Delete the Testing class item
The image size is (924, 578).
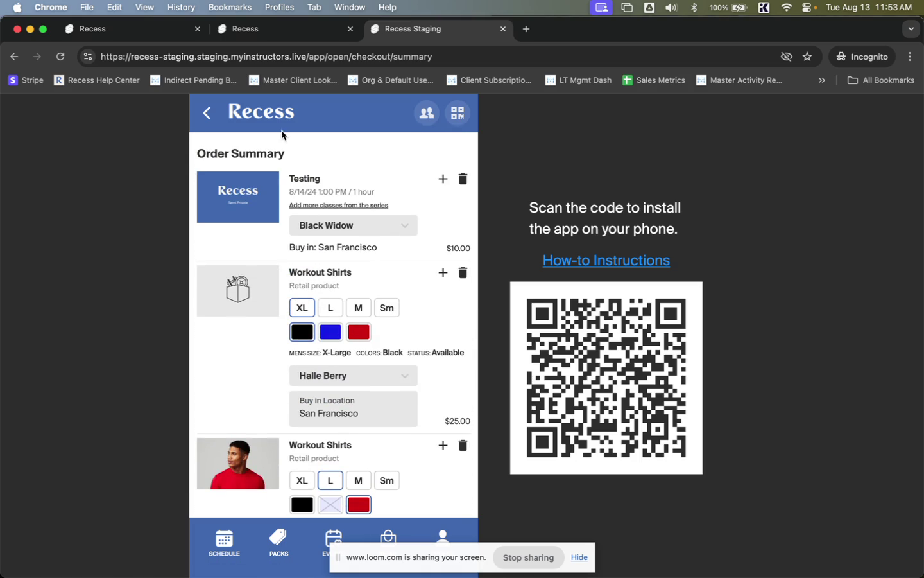pyautogui.click(x=463, y=179)
